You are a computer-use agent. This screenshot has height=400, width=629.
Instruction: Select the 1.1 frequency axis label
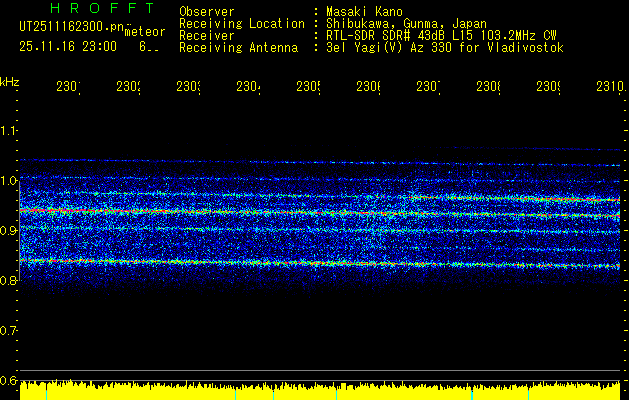9,130
